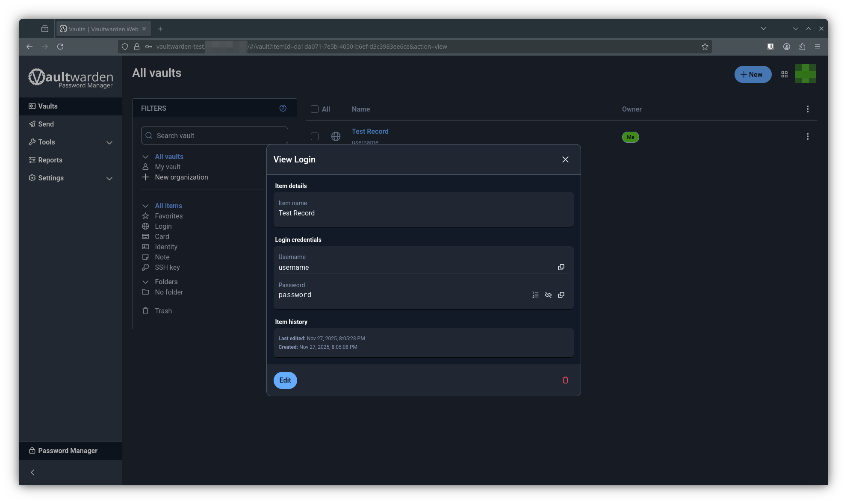Check the Test Record row checkbox
847x504 pixels.
315,136
